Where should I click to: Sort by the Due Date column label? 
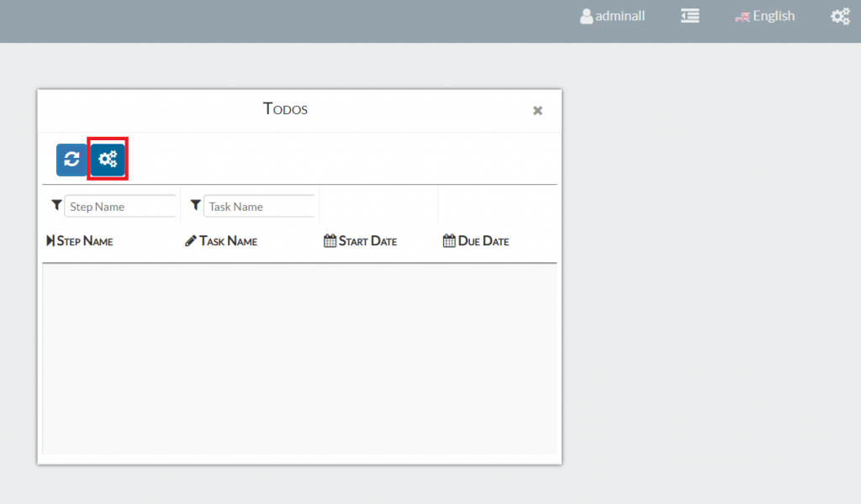(x=483, y=241)
